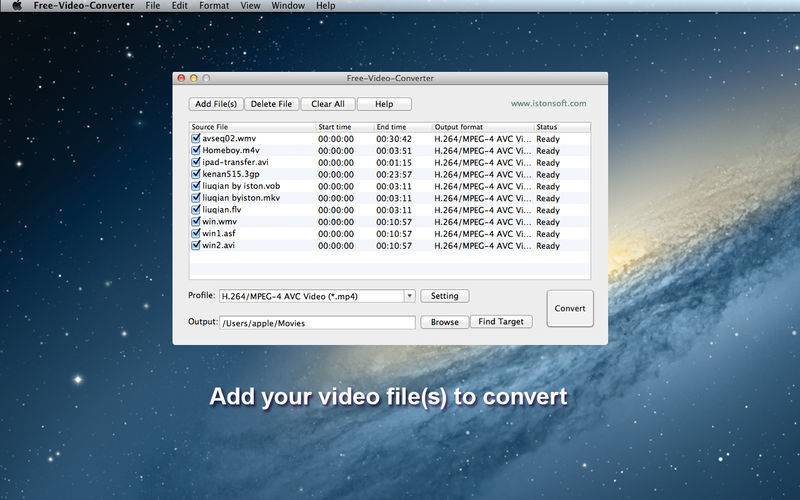
Task: Select the Homeboy.m4v file name
Action: coord(231,151)
